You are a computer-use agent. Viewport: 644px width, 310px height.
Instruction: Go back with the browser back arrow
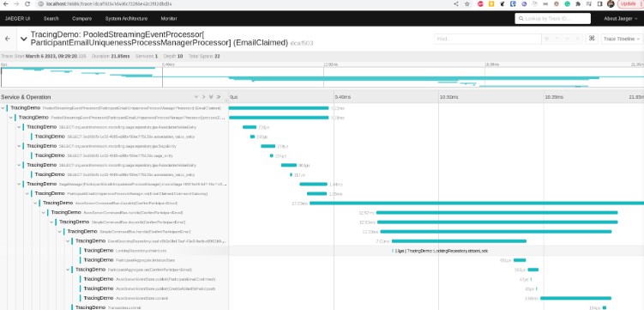coord(6,3)
